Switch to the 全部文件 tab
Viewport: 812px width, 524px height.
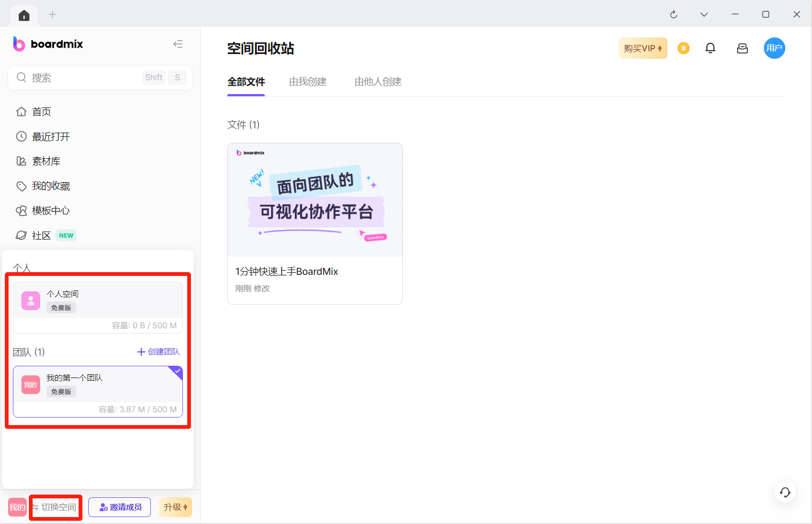(246, 82)
